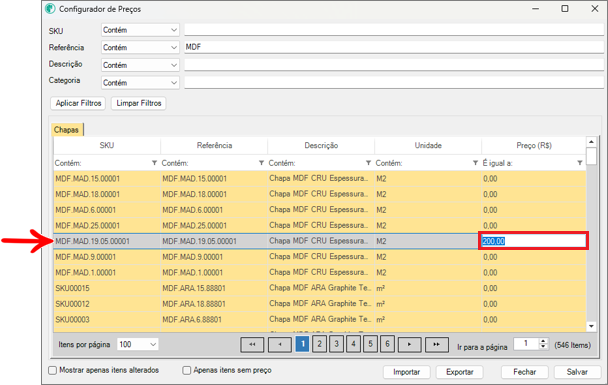Open the Categoria 'Contém' condition dropdown
This screenshot has width=608, height=385.
coord(140,83)
